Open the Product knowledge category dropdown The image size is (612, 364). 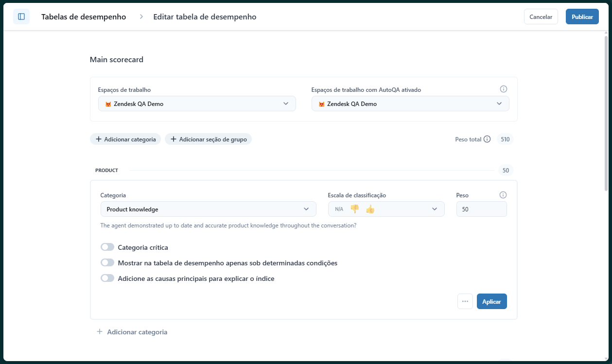pos(208,209)
